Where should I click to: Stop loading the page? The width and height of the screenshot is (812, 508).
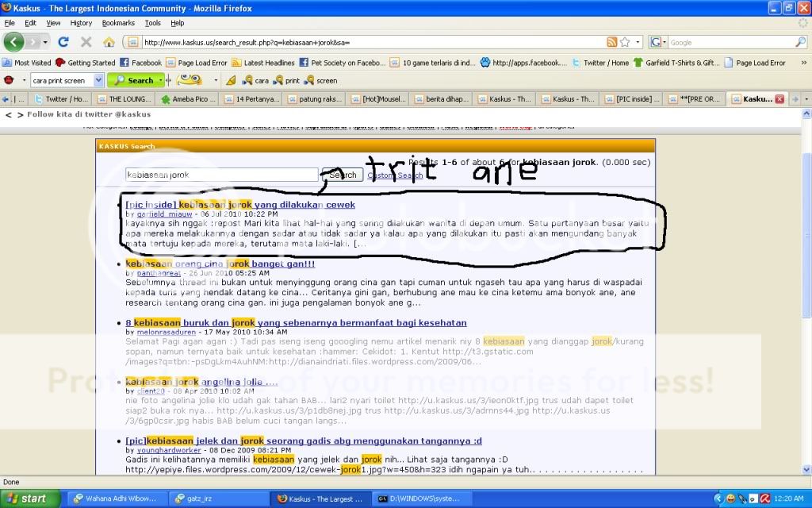tap(86, 42)
